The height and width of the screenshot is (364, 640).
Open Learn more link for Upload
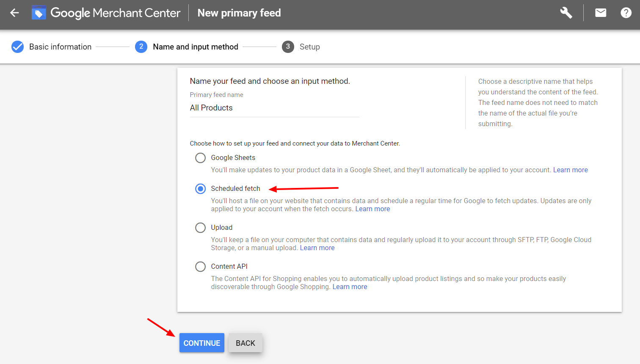(317, 248)
